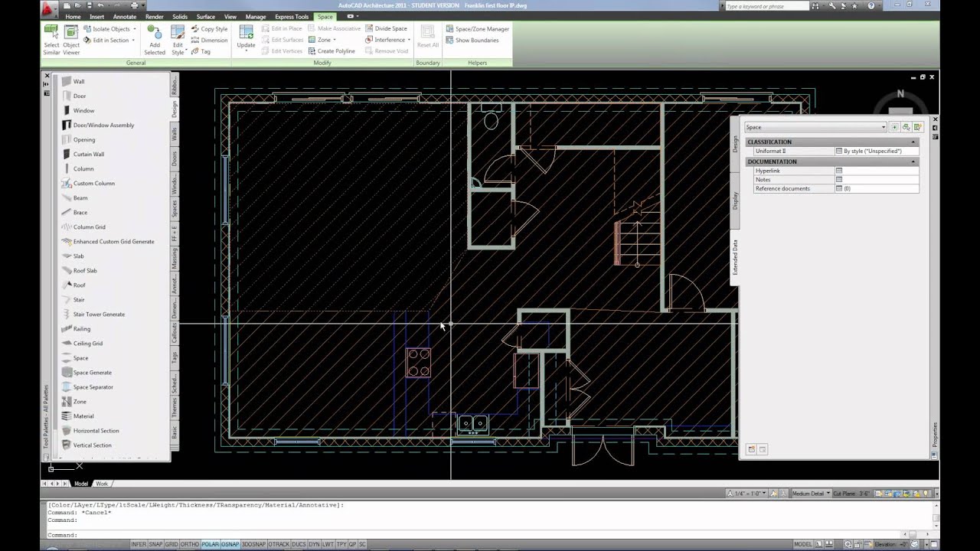Switch to the Manage ribbon tab

(x=256, y=16)
